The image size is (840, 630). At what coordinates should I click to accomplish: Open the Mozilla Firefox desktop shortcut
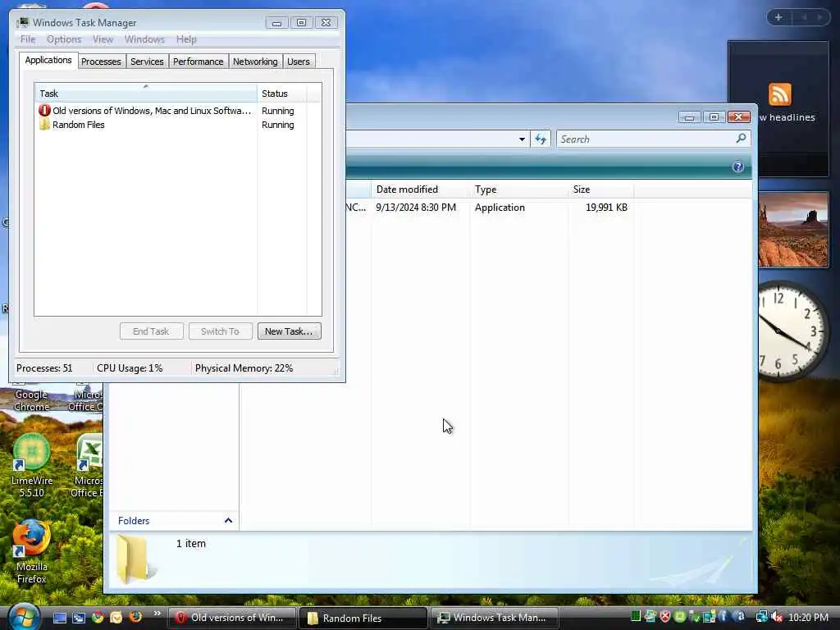[x=32, y=551]
